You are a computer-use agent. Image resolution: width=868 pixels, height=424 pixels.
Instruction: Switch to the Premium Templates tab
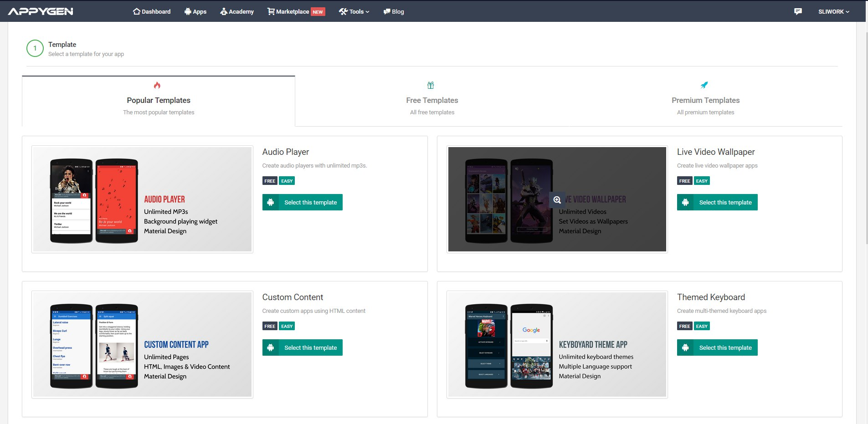705,101
